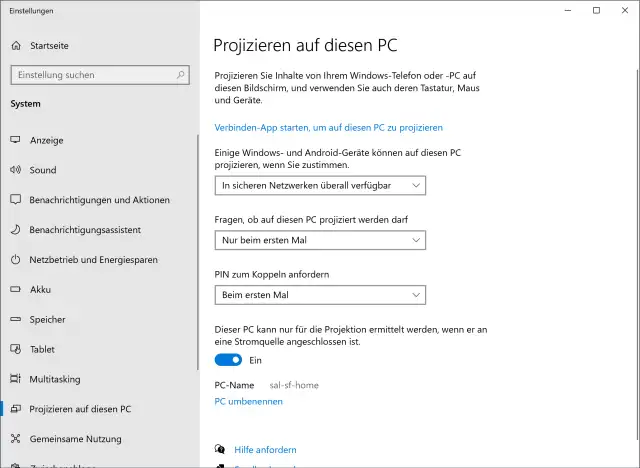The height and width of the screenshot is (468, 640).
Task: Open the PIN zum Koppeln 'Beim ersten Mal' dropdown
Action: coord(320,295)
